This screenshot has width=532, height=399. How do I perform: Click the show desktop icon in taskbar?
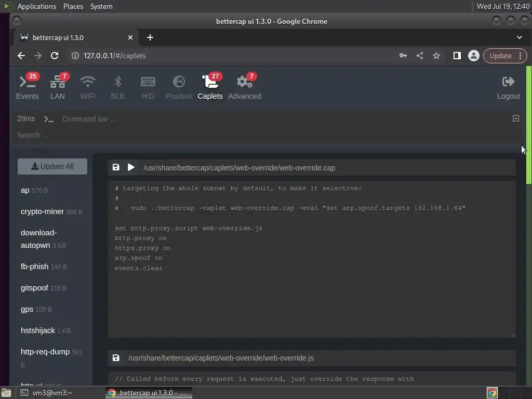pyautogui.click(x=6, y=393)
